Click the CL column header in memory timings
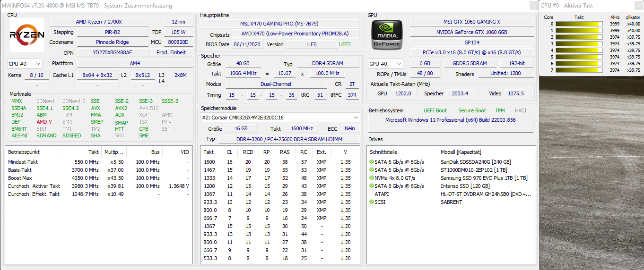The width and height of the screenshot is (644, 270). click(x=229, y=152)
